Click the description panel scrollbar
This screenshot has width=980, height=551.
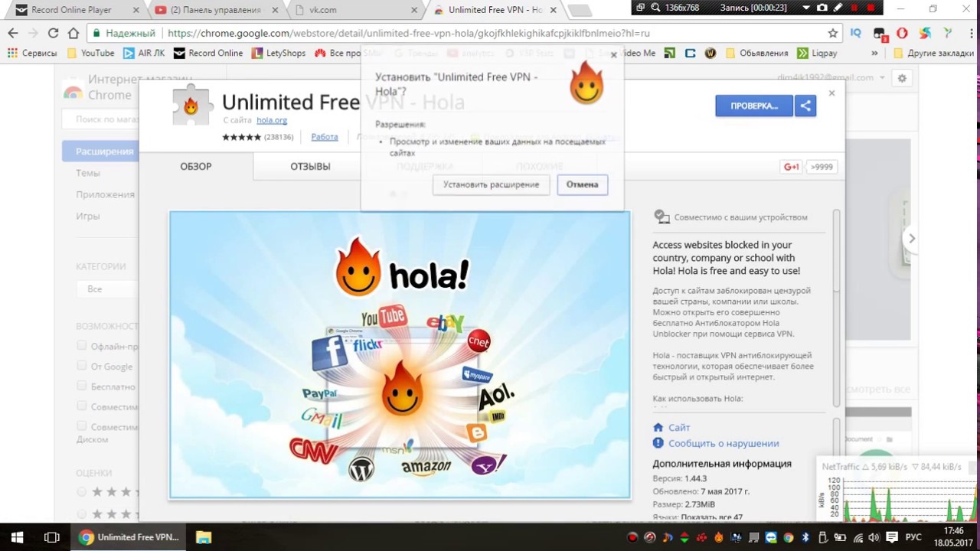(x=837, y=250)
